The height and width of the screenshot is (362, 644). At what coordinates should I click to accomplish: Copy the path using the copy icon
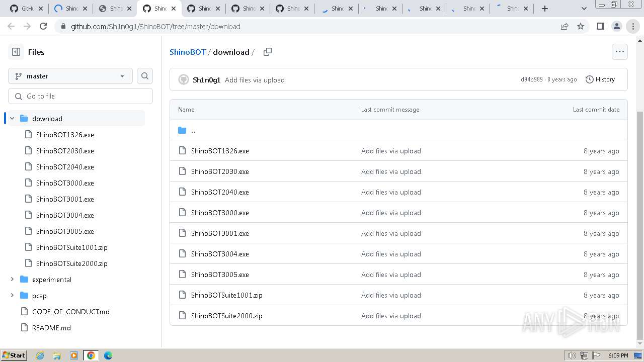(268, 52)
